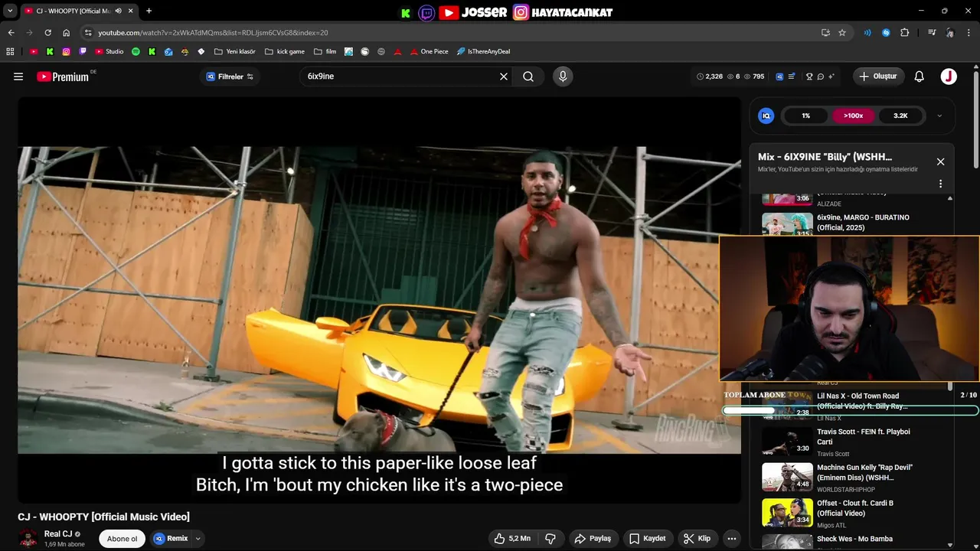980x551 pixels.
Task: Open Real CJ channel avatar
Action: coord(28,538)
